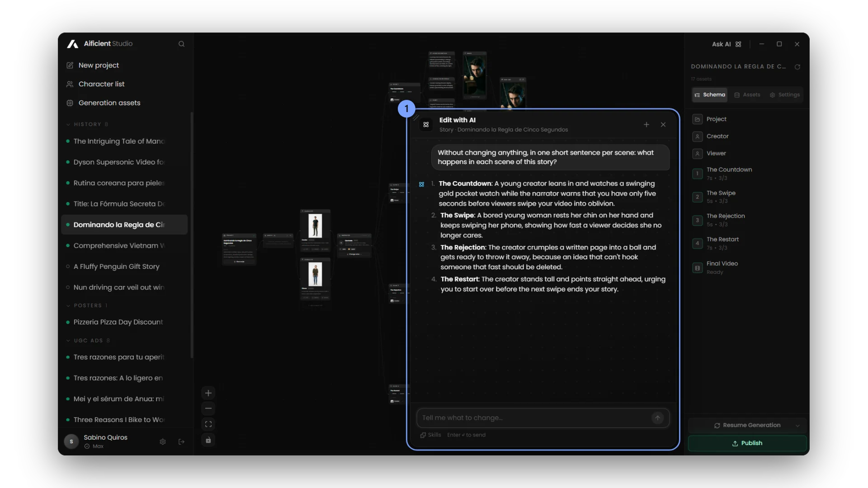Zoom in on the canvas
Image resolution: width=868 pixels, height=488 pixels.
[208, 393]
